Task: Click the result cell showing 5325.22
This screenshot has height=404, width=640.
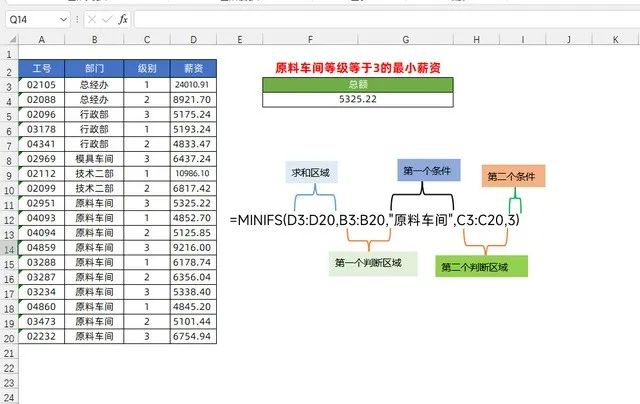Action: click(357, 100)
